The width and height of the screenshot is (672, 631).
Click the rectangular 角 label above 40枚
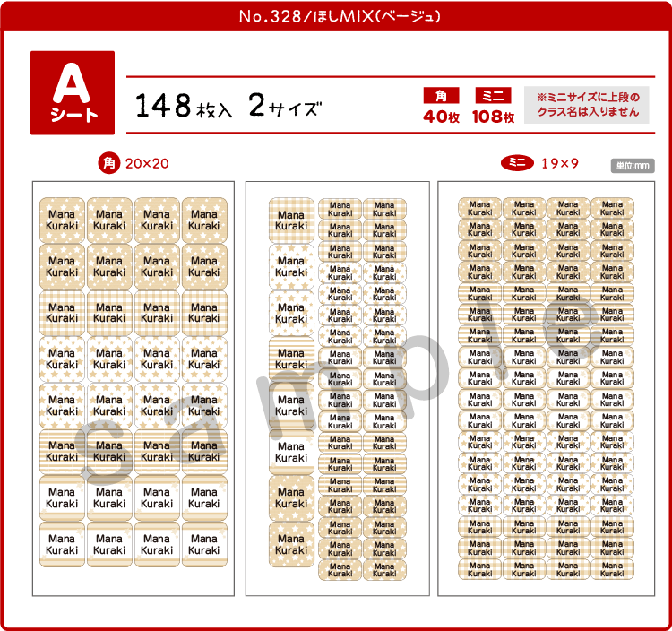(441, 96)
